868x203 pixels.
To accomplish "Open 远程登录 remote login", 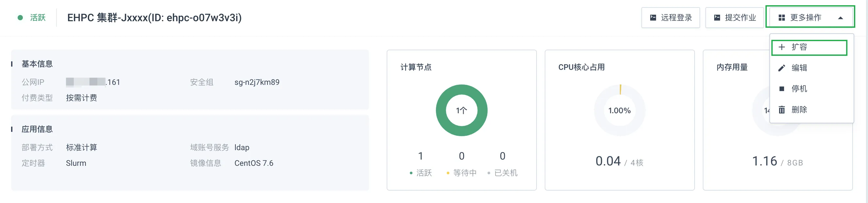I will pyautogui.click(x=670, y=18).
